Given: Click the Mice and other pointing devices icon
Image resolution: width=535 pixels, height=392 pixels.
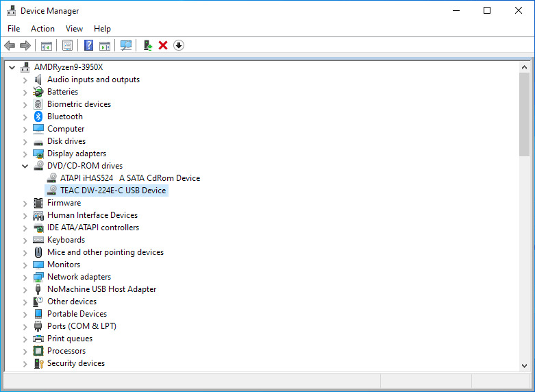Looking at the screenshot, I should pyautogui.click(x=38, y=252).
